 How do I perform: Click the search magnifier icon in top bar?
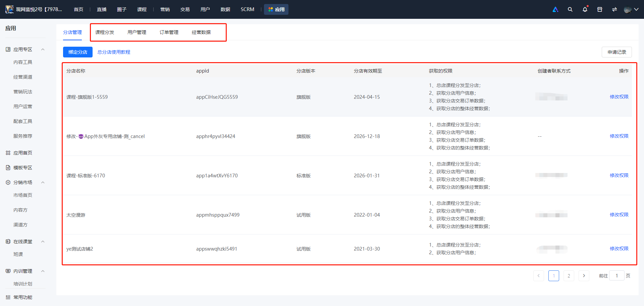(x=570, y=9)
